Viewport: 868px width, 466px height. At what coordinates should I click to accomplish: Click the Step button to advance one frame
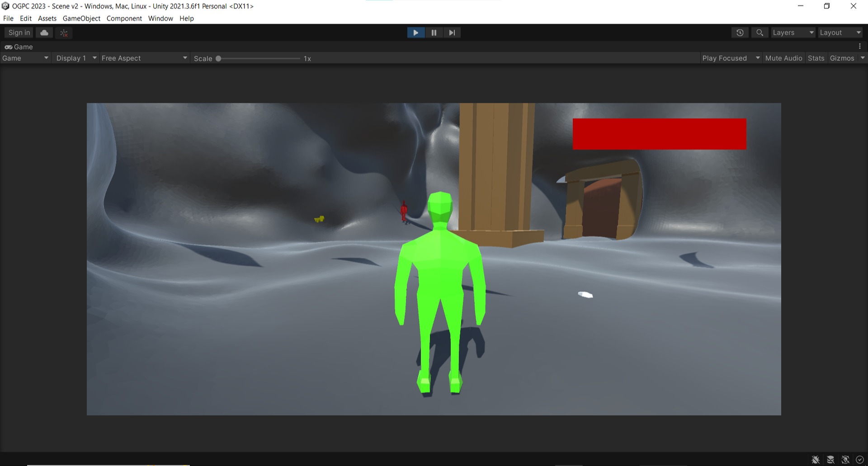pos(452,32)
